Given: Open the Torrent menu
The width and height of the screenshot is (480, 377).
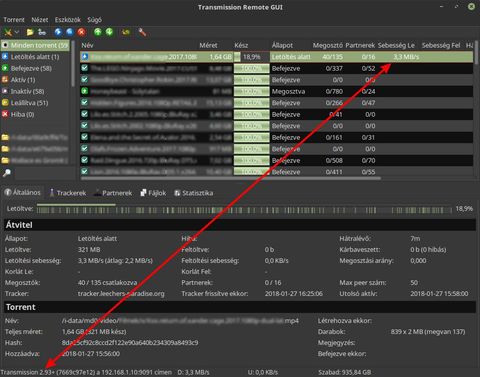Looking at the screenshot, I should (14, 20).
